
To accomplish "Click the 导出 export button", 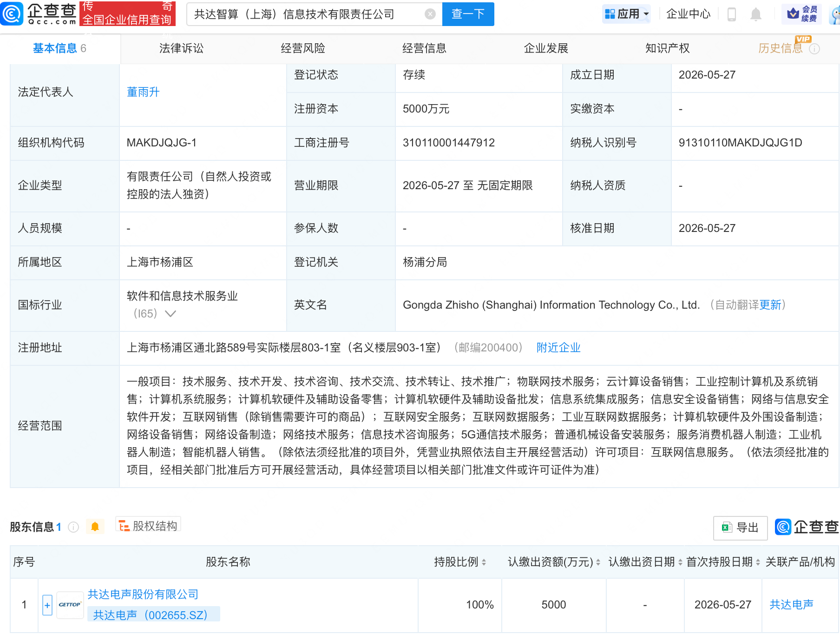I will point(740,528).
